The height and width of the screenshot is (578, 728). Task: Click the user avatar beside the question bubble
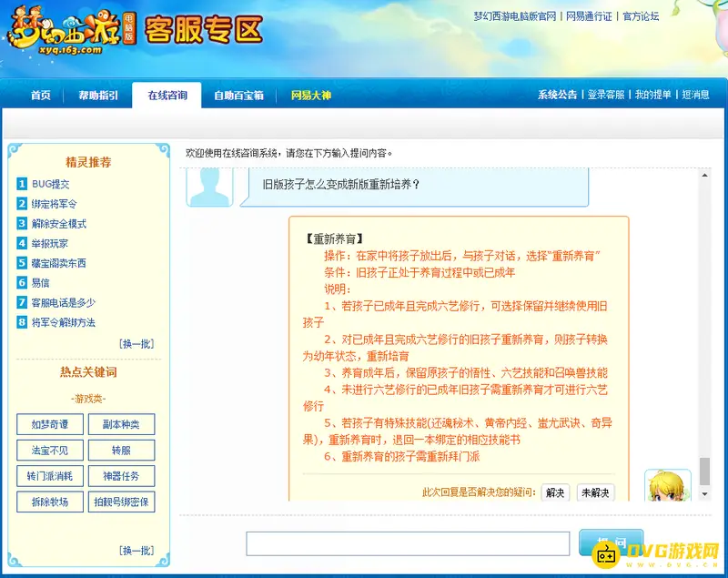209,188
